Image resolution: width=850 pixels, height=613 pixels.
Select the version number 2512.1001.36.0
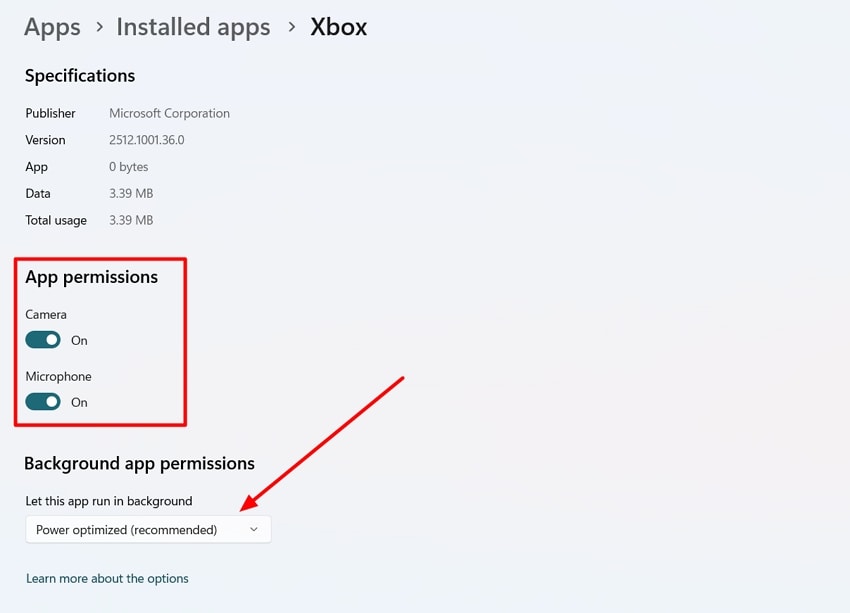coord(146,140)
